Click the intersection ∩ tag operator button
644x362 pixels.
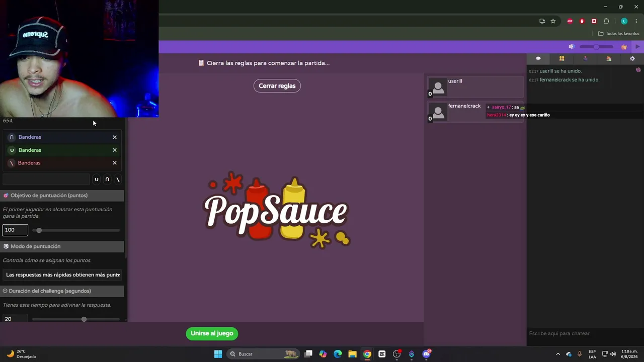click(x=107, y=179)
